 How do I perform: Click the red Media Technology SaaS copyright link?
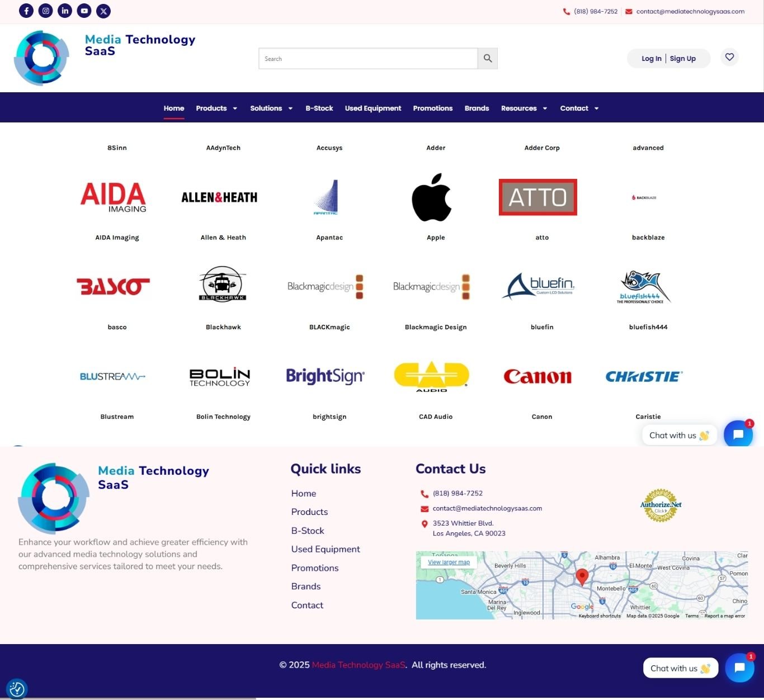359,665
